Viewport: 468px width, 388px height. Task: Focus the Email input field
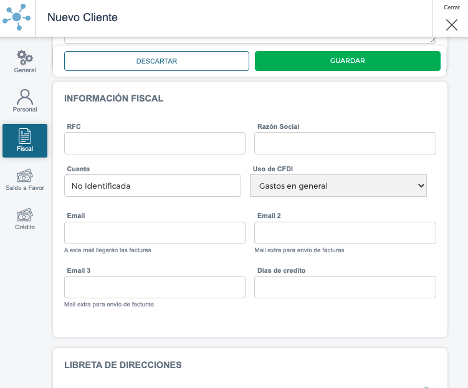pyautogui.click(x=155, y=233)
